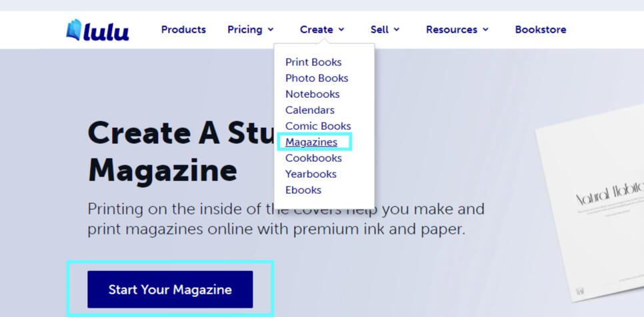Image resolution: width=644 pixels, height=317 pixels.
Task: Select Yearbooks in the Create menu
Action: [x=311, y=174]
